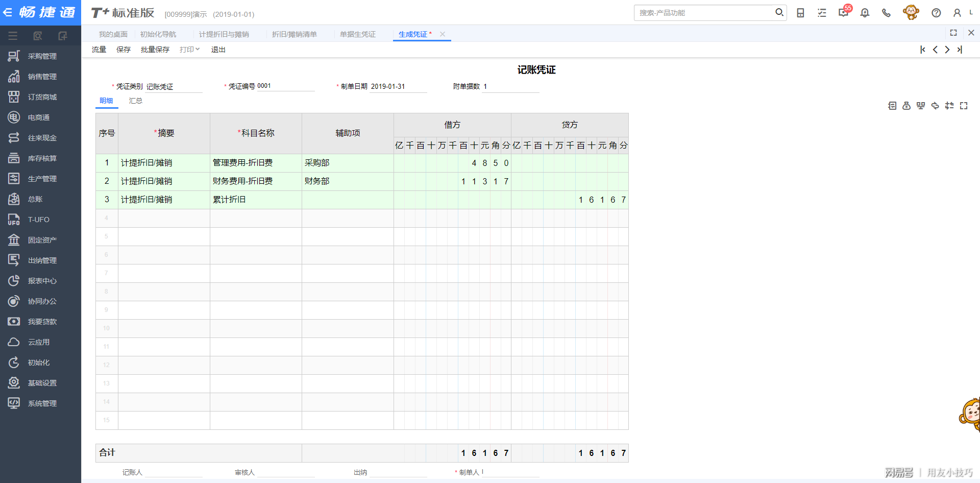Click 退出 to exit the voucher screen

coord(218,49)
